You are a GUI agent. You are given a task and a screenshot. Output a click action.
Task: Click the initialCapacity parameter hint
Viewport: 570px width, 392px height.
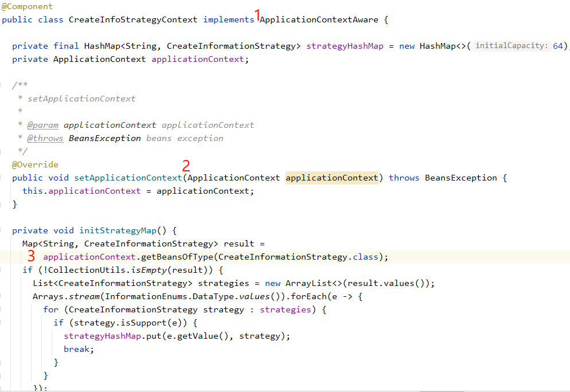click(512, 46)
